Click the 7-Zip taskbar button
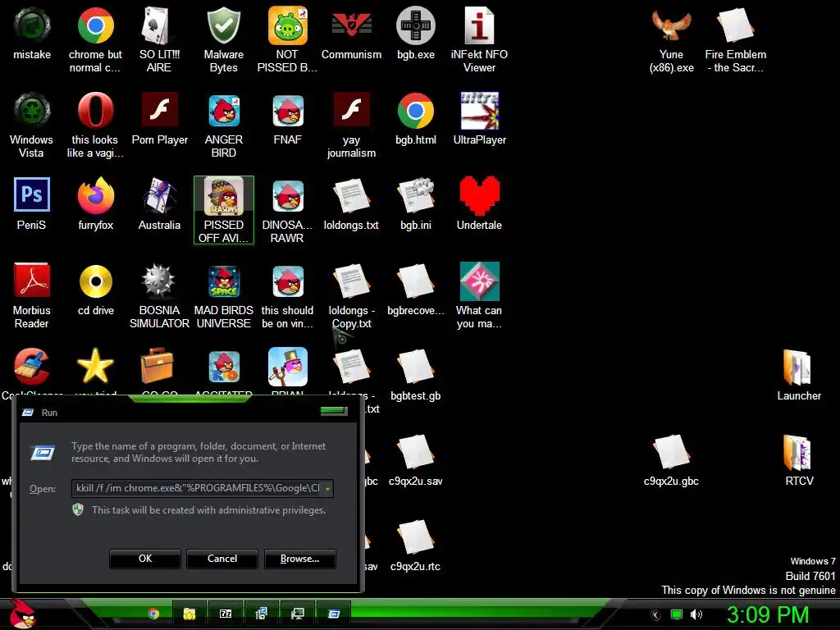Screen dimensions: 840x630 226,614
